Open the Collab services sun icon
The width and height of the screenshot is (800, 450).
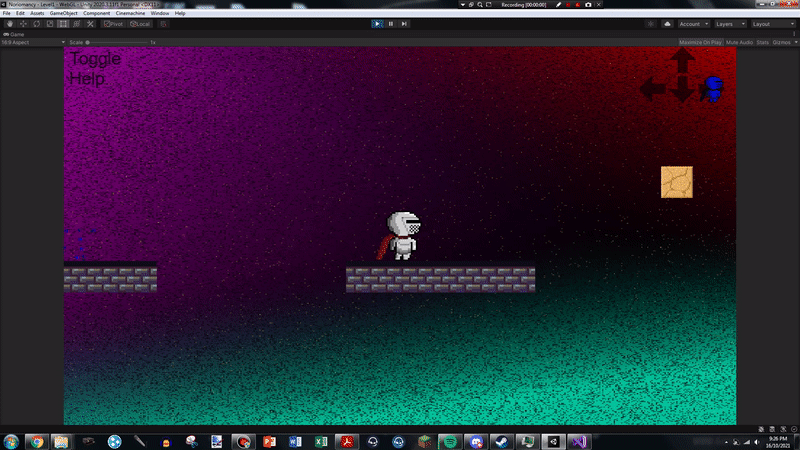click(651, 24)
